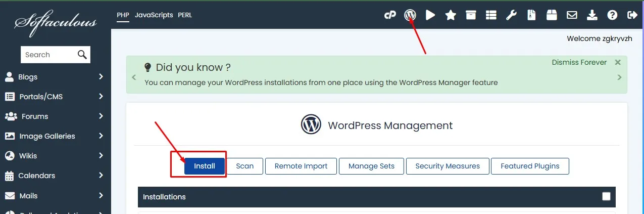644x214 pixels.
Task: Click the sidebar Search input field
Action: point(48,55)
